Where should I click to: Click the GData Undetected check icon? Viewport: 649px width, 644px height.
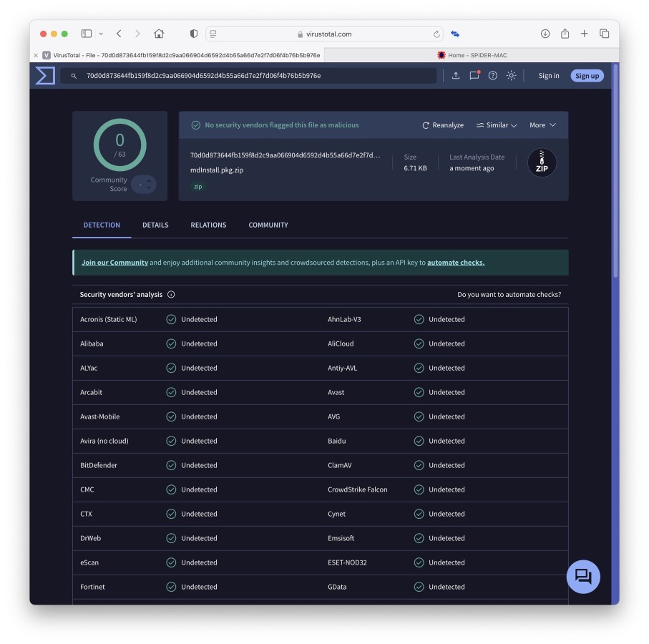(x=419, y=587)
